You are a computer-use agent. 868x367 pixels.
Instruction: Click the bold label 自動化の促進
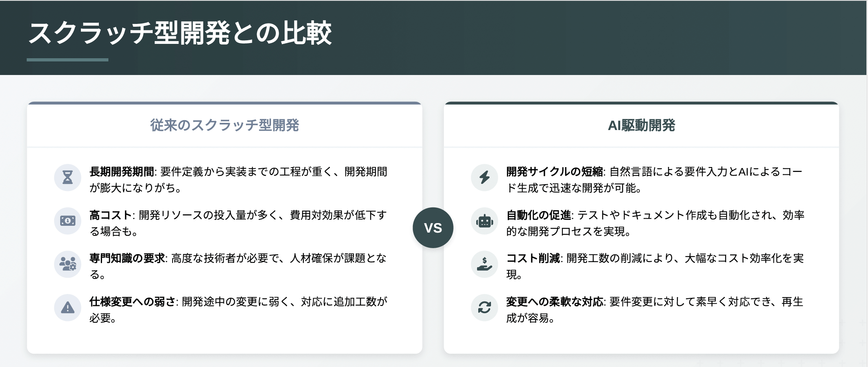pyautogui.click(x=539, y=215)
